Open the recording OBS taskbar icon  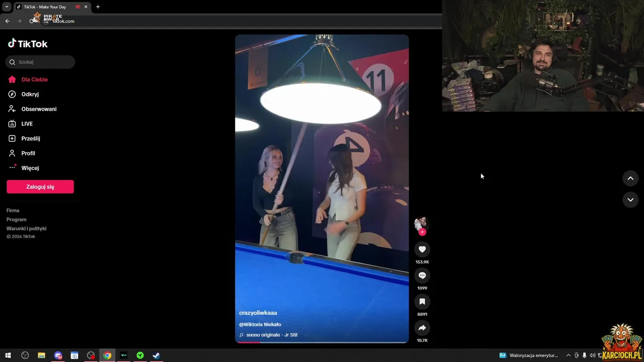[x=91, y=355]
